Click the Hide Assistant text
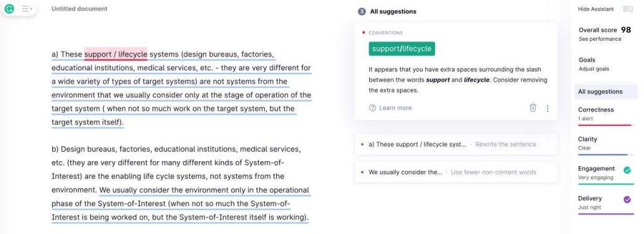Image resolution: width=644 pixels, height=234 pixels. [596, 9]
